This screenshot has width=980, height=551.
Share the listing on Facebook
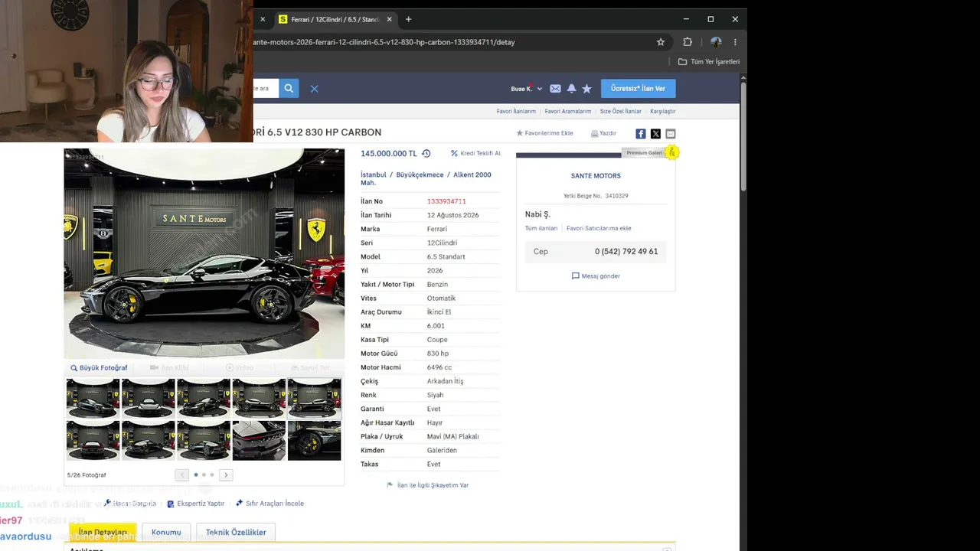641,134
